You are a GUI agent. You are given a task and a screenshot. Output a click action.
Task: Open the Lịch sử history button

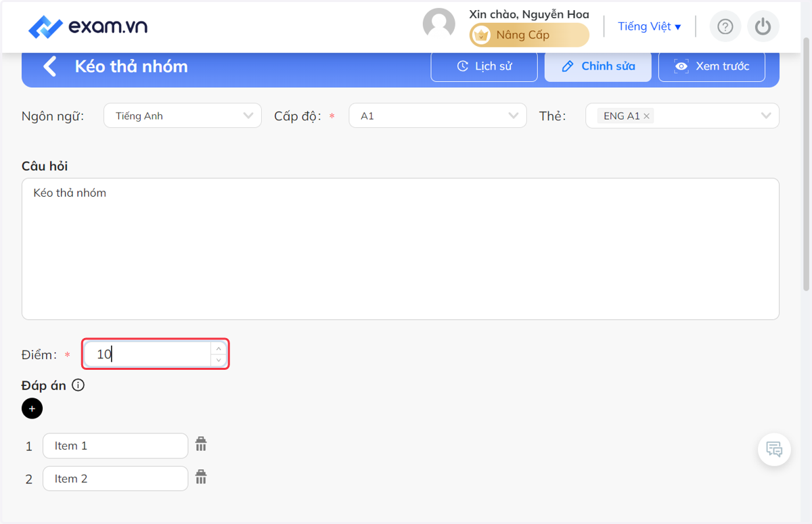484,66
